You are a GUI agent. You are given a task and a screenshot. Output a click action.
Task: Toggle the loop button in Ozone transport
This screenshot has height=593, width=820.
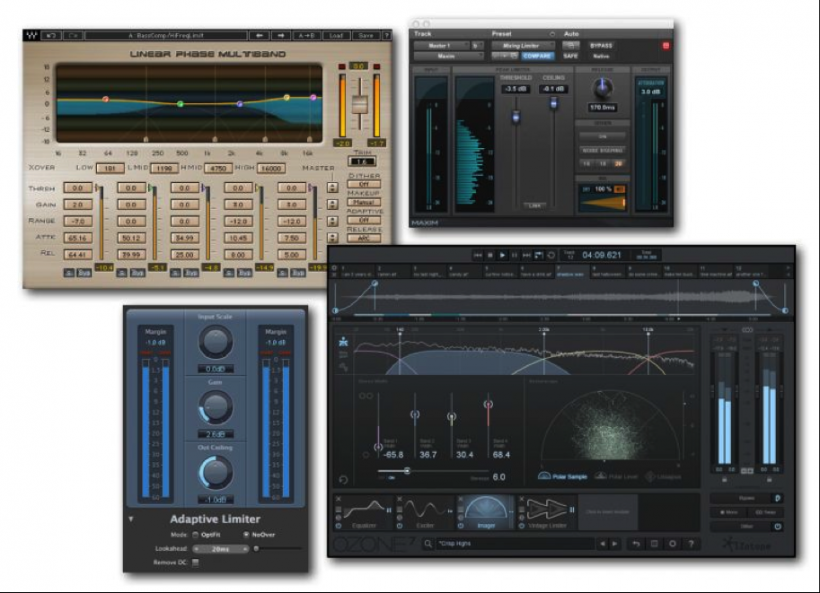[x=551, y=255]
